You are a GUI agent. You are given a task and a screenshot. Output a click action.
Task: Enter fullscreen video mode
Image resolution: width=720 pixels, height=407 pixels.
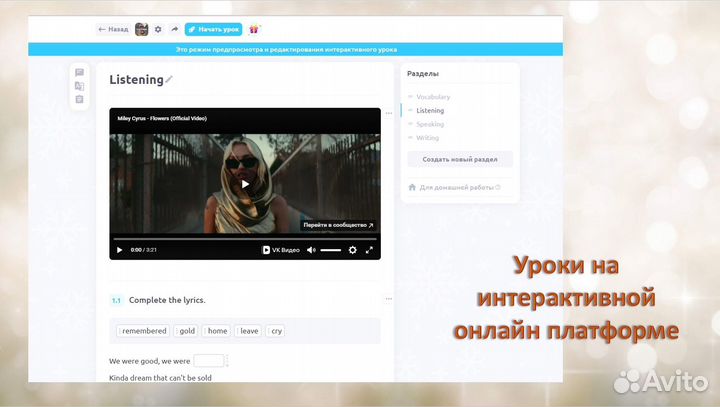369,250
